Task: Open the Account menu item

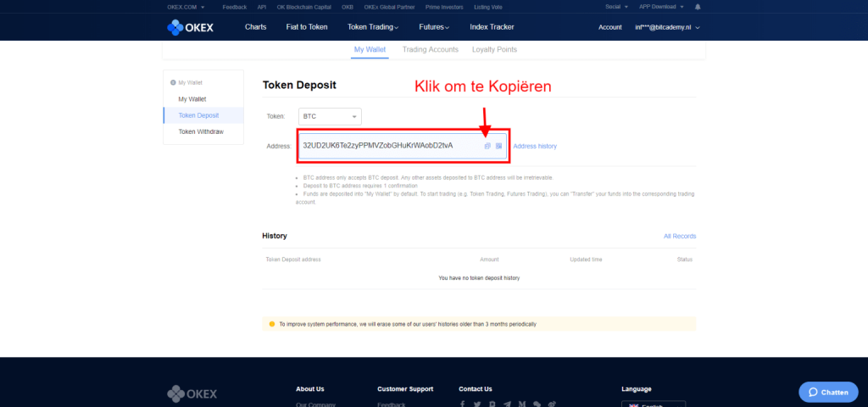Action: click(x=610, y=27)
